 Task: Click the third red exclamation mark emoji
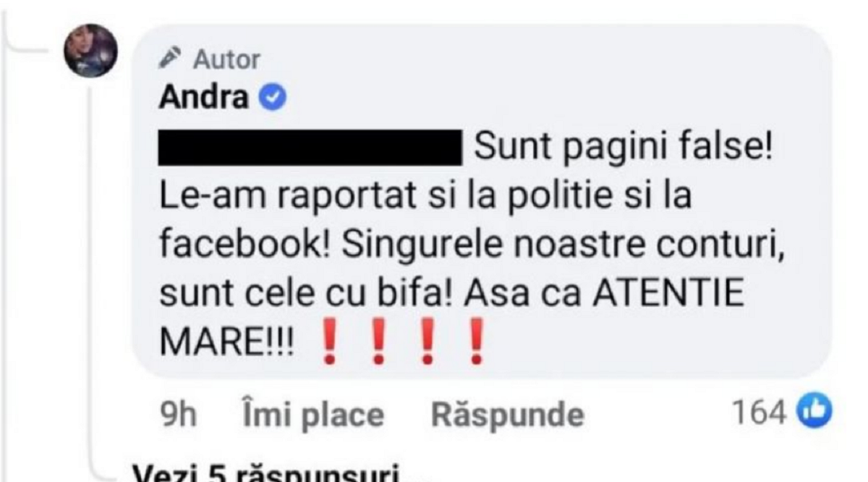pos(427,347)
